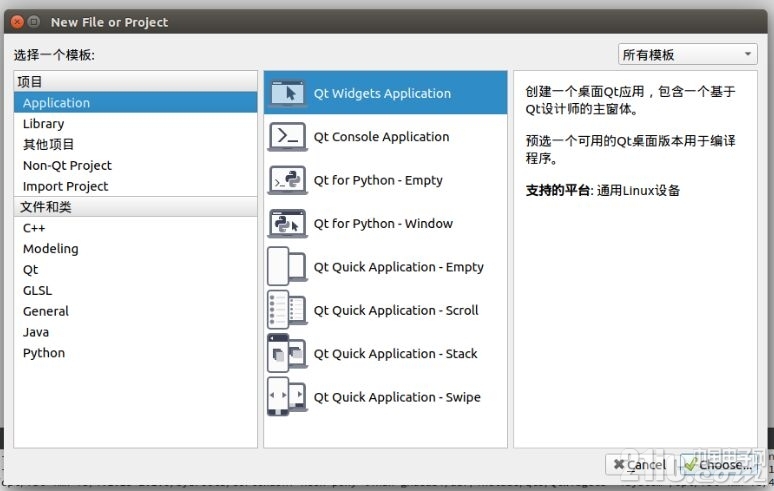Click the Qt Widgets Application icon
Viewport: 774px width, 491px height.
pyautogui.click(x=287, y=93)
